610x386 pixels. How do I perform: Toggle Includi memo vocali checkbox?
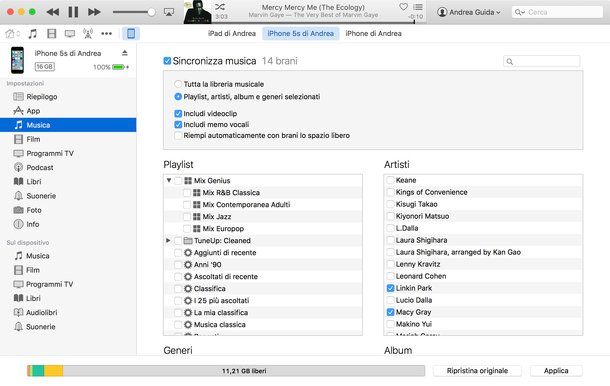[178, 125]
